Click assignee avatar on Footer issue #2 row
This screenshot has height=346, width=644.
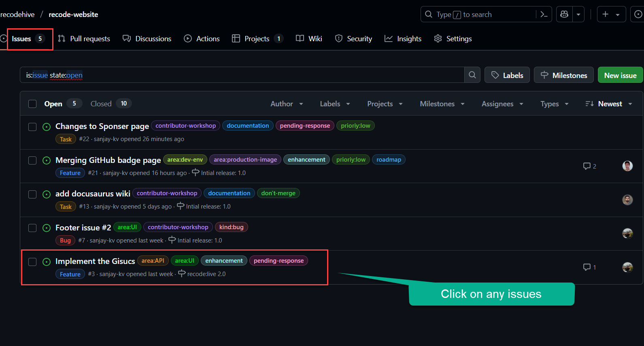tap(627, 233)
